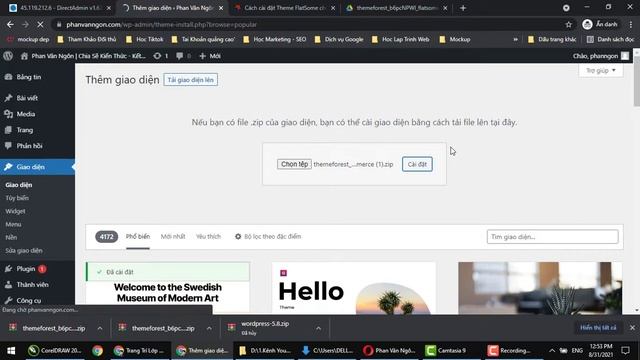This screenshot has width=640, height=360.
Task: Open the third theme thumbnail with plant photo
Action: 540,287
